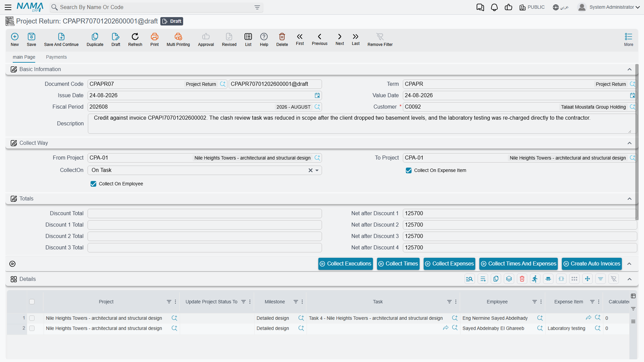Screen dimensions: 644x362
Task: Switch to the main Page tab
Action: coord(24,57)
